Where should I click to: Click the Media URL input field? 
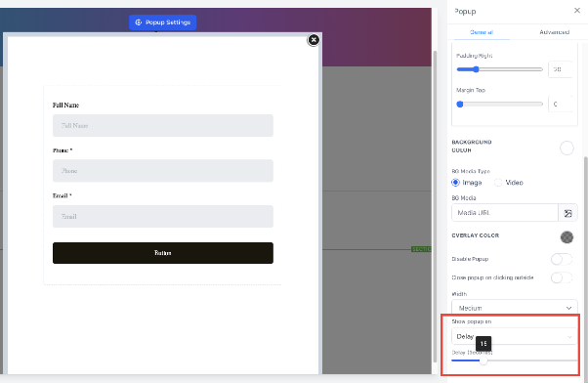click(x=505, y=213)
